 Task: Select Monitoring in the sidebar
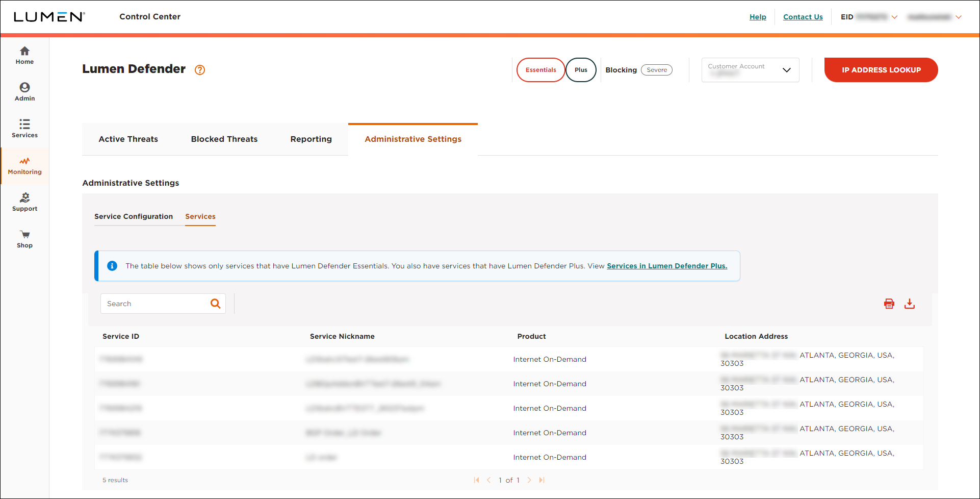(24, 166)
